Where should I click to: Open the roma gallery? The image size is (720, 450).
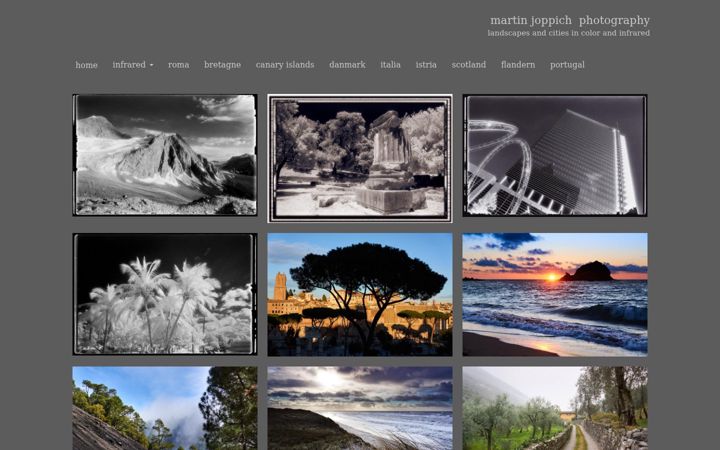[179, 65]
